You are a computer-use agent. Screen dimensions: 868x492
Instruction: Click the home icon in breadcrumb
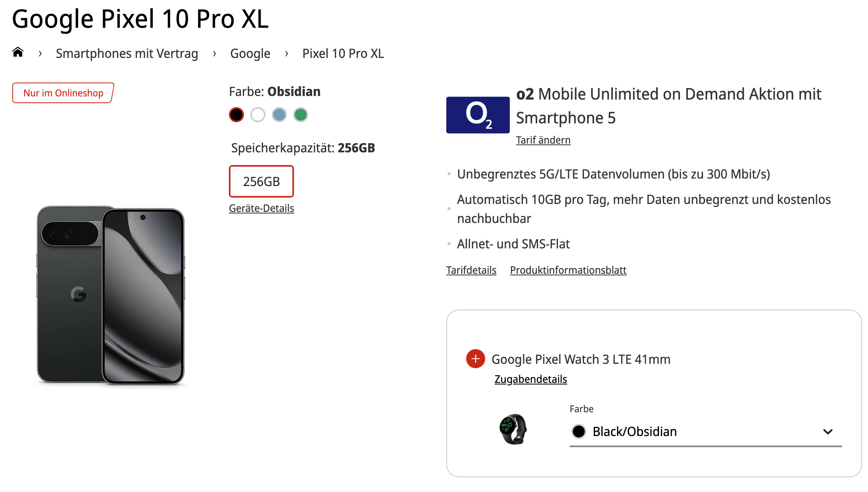18,52
